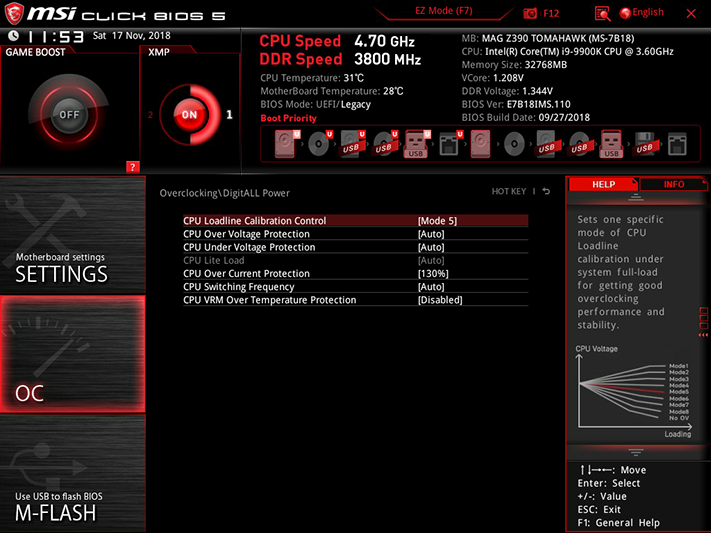Toggle the GAME BOOST knob off/on
Image resolution: width=711 pixels, height=533 pixels.
click(x=69, y=114)
